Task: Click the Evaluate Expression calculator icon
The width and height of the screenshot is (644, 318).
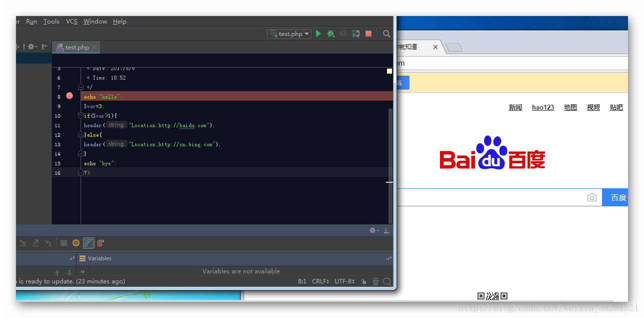Action: [63, 243]
